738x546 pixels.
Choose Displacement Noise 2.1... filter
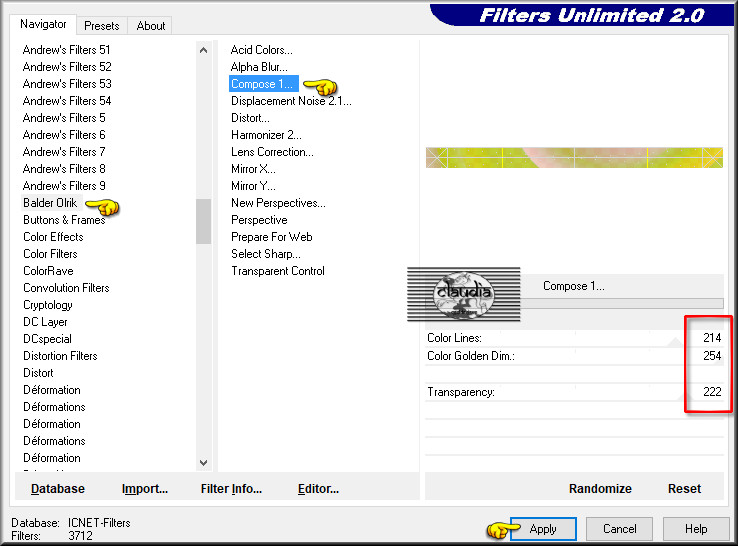click(x=291, y=101)
